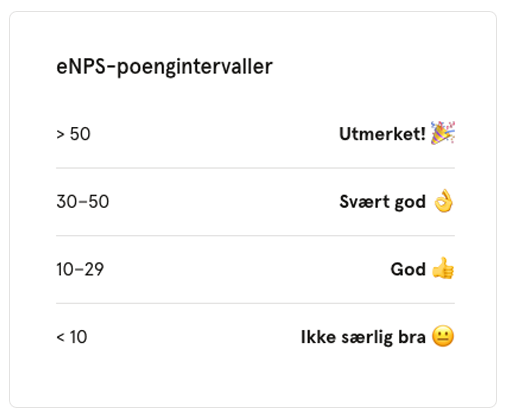Select the 'Ikke særlig bra' rating label
The image size is (507, 417).
pyautogui.click(x=363, y=337)
